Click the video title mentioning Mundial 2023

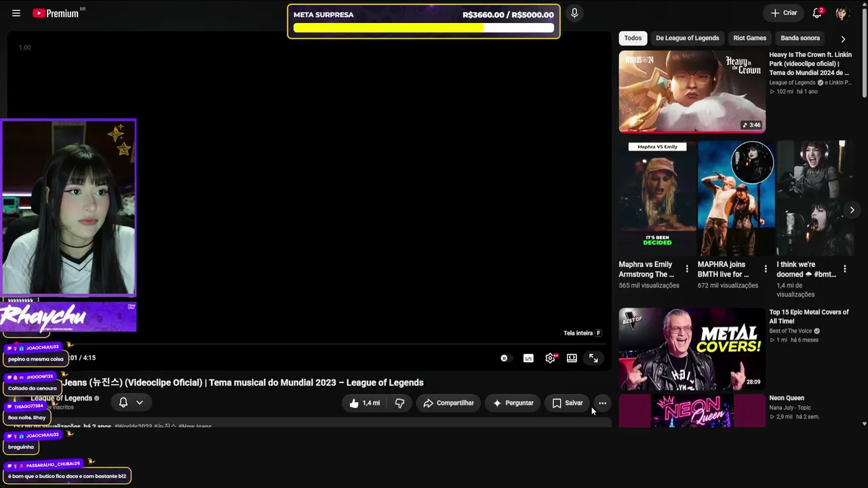(x=243, y=383)
